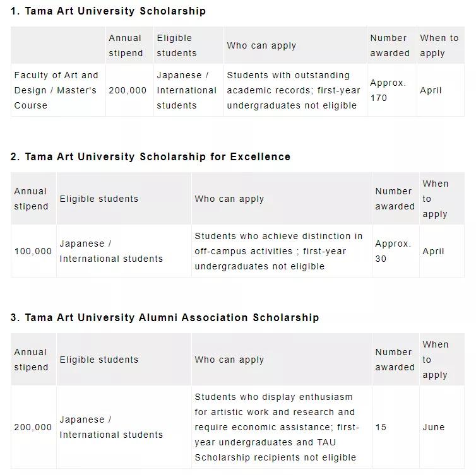Select the 100,000 annual stipend cell
This screenshot has height=475, width=476.
33,251
